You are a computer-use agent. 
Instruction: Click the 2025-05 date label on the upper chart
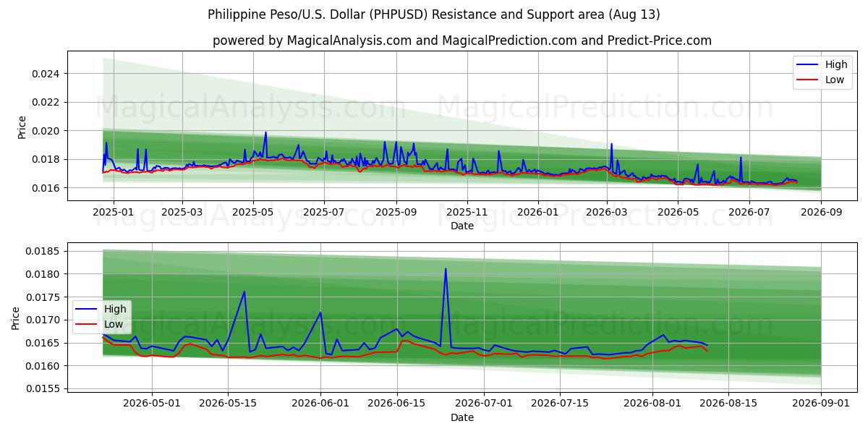coord(253,213)
